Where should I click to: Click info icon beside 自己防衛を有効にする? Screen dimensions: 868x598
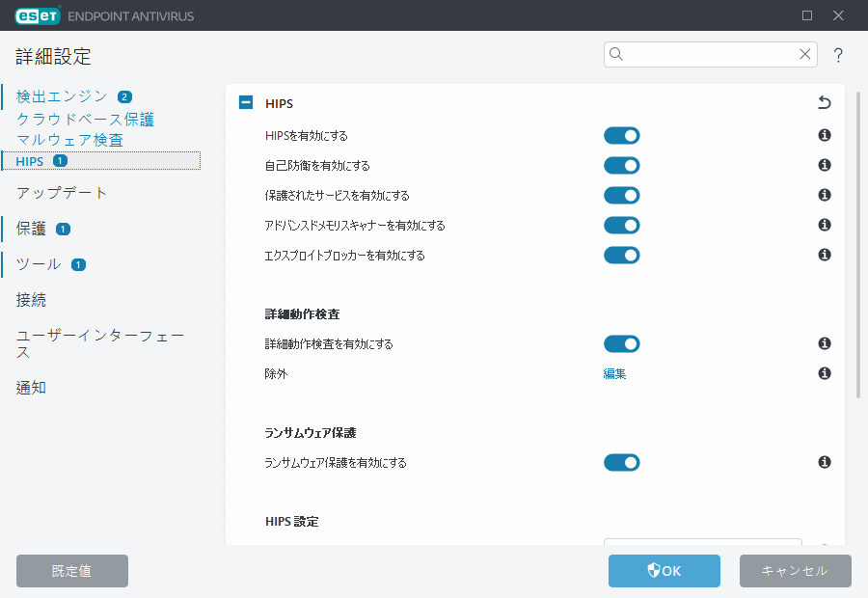point(825,165)
